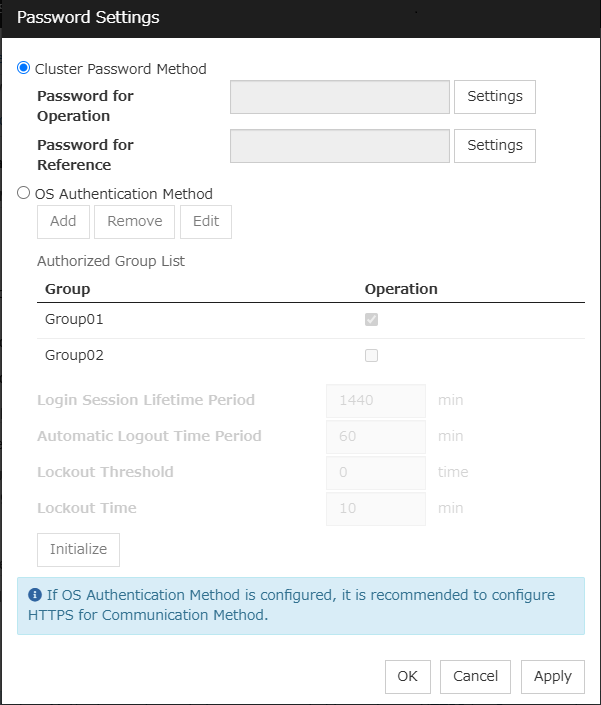601x705 pixels.
Task: Click Login Session Lifetime Period field
Action: [376, 400]
